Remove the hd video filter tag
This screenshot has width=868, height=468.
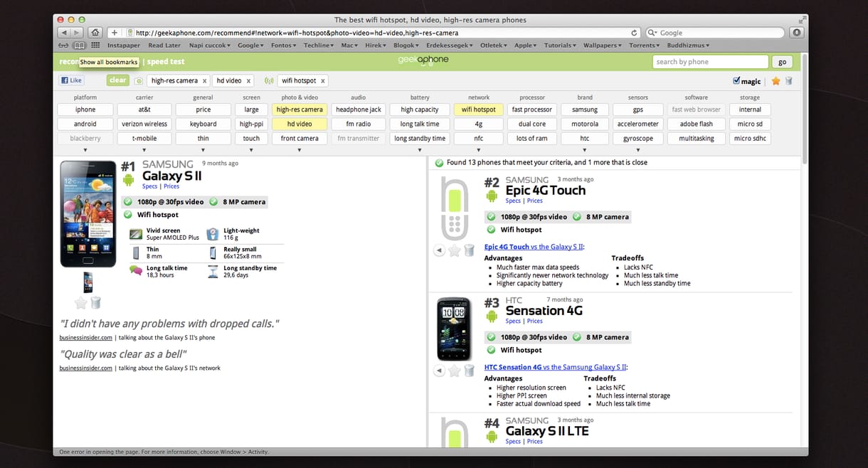pos(248,81)
